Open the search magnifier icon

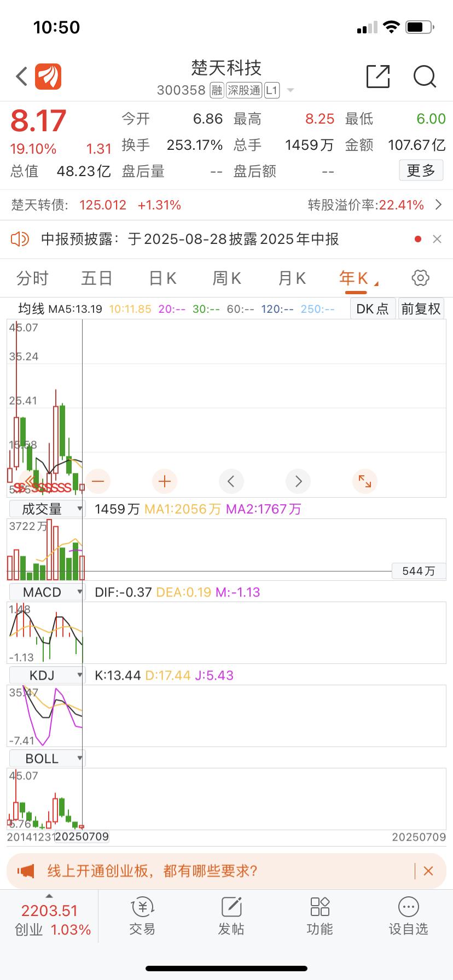(425, 77)
